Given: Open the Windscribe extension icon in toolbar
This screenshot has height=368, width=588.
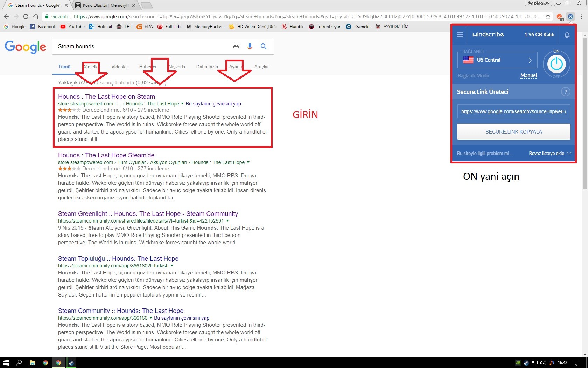Looking at the screenshot, I should click(x=570, y=16).
